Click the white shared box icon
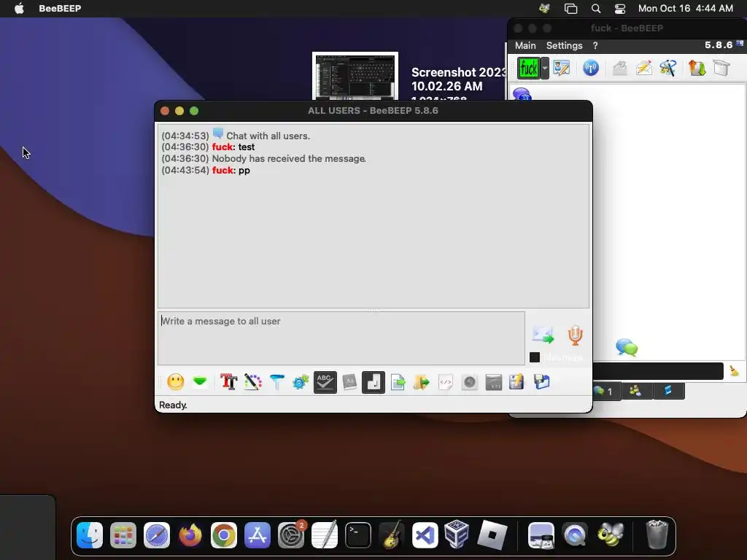This screenshot has height=560, width=747. [721, 68]
